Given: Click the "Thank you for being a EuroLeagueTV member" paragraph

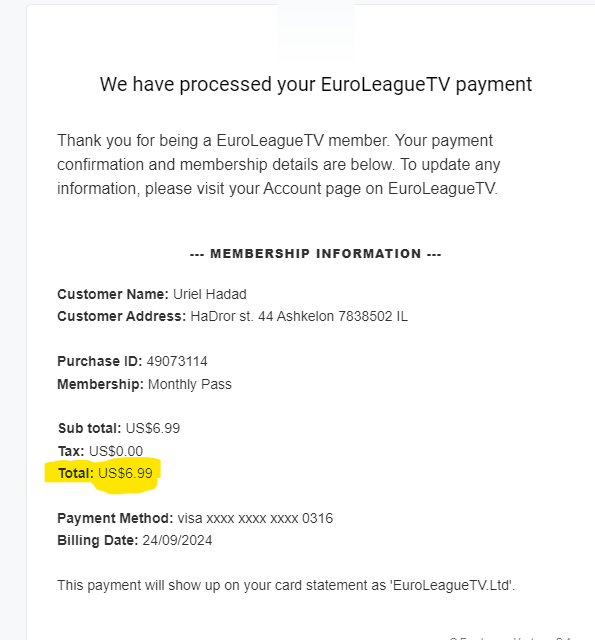Looking at the screenshot, I should [279, 164].
